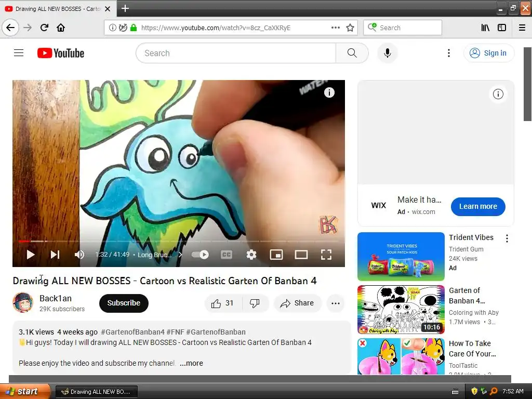The width and height of the screenshot is (532, 399).
Task: Open a new tab with the plus button
Action: pyautogui.click(x=125, y=8)
